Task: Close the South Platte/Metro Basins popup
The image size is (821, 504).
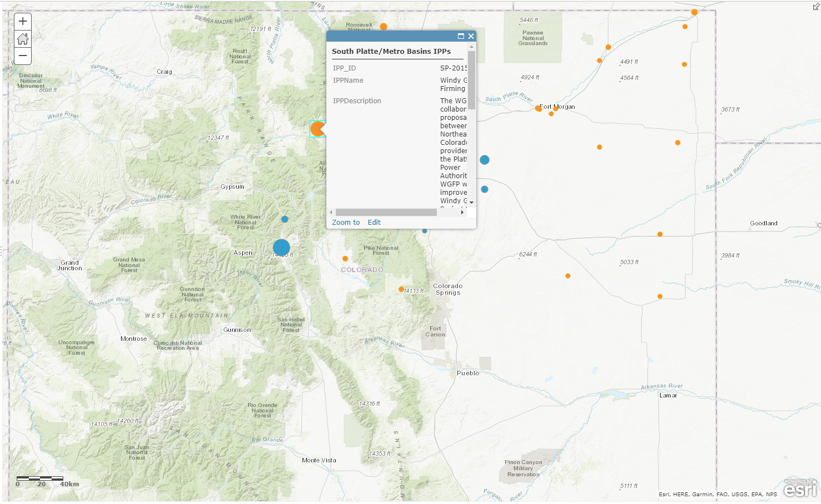Action: coord(471,36)
